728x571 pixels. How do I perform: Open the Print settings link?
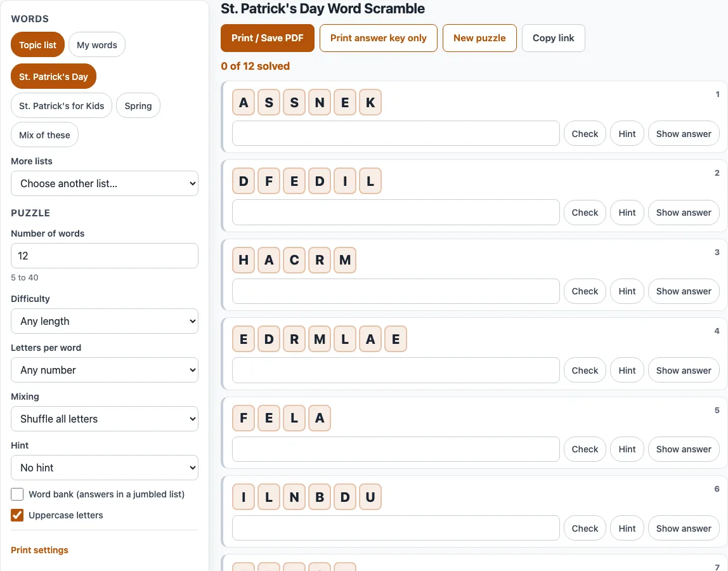[x=39, y=550]
